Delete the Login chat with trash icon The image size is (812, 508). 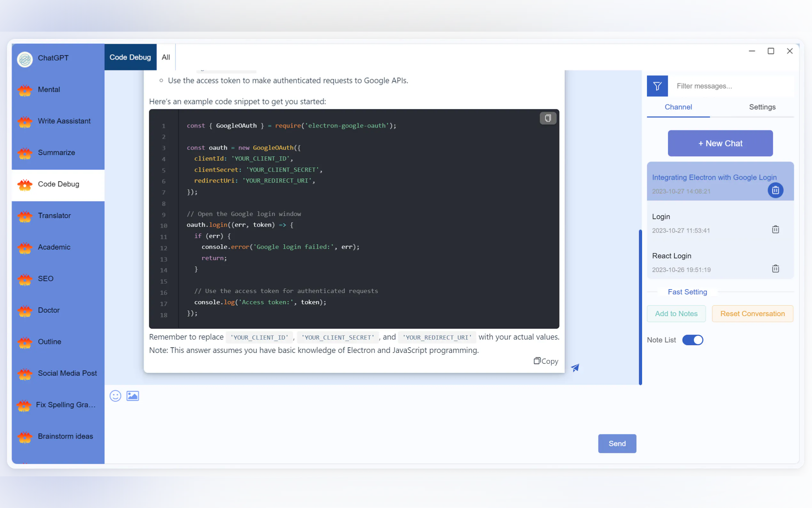tap(775, 229)
